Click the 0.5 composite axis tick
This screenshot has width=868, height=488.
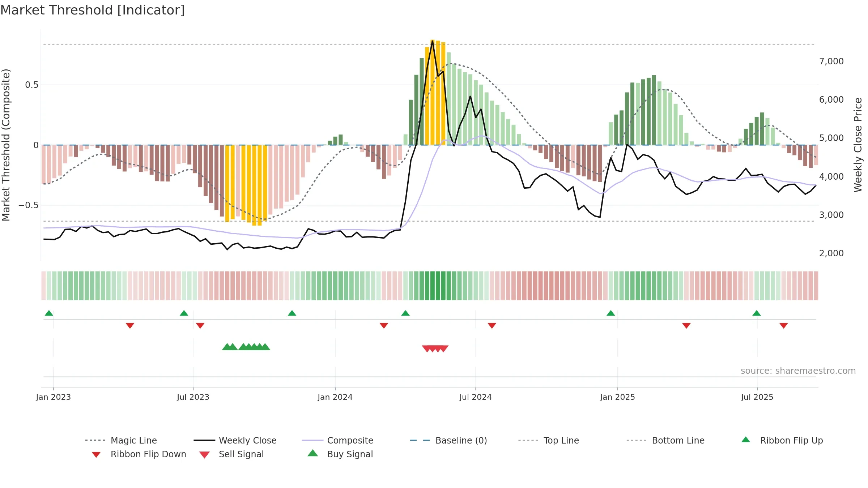point(31,85)
